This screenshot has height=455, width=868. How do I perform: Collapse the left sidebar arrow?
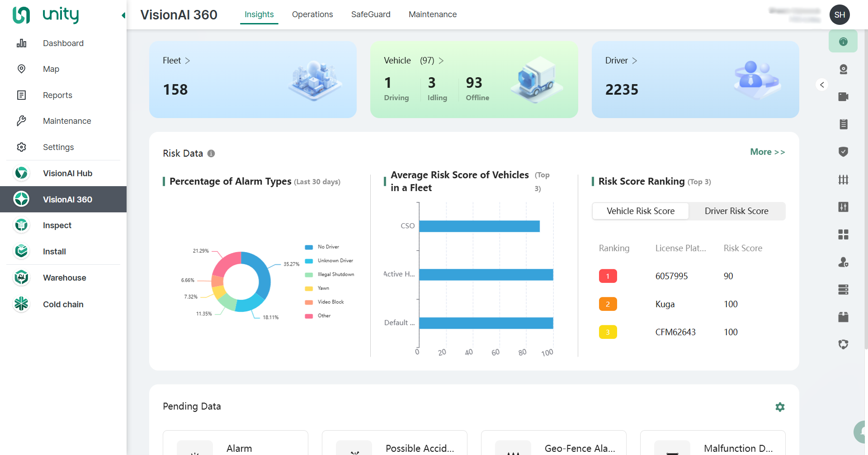tap(123, 15)
